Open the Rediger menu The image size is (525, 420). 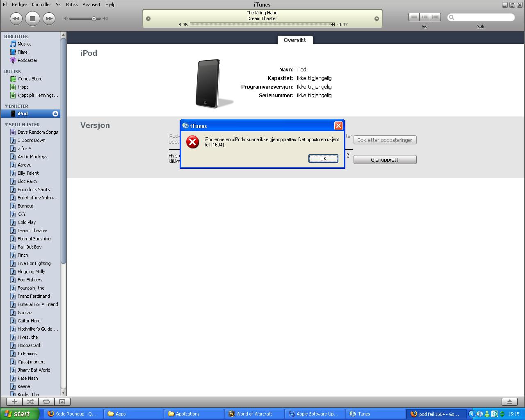tap(19, 5)
